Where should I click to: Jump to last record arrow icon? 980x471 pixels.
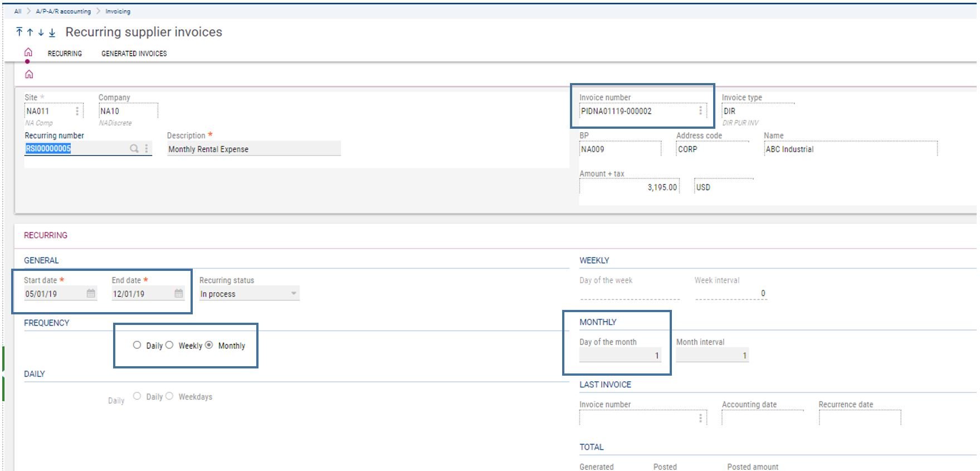(x=52, y=32)
